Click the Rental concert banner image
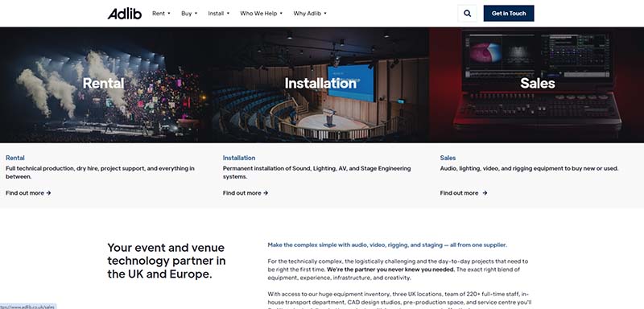644x309 pixels. tap(107, 85)
